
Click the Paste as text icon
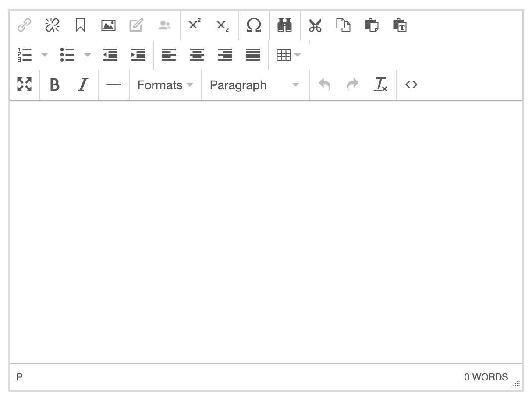point(399,25)
